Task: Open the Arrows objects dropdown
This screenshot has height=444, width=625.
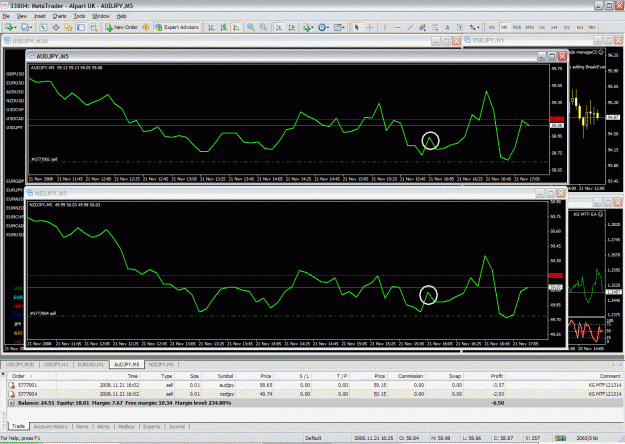Action: 474,27
